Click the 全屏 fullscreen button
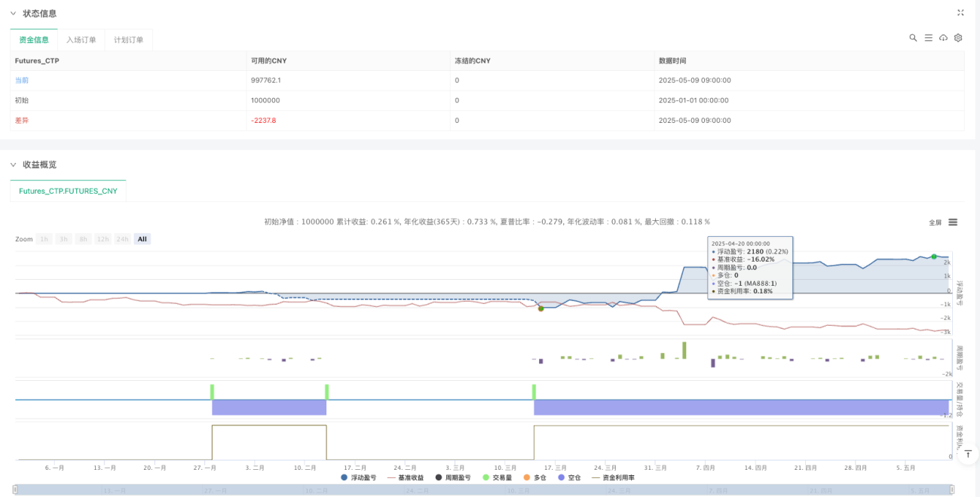 935,222
